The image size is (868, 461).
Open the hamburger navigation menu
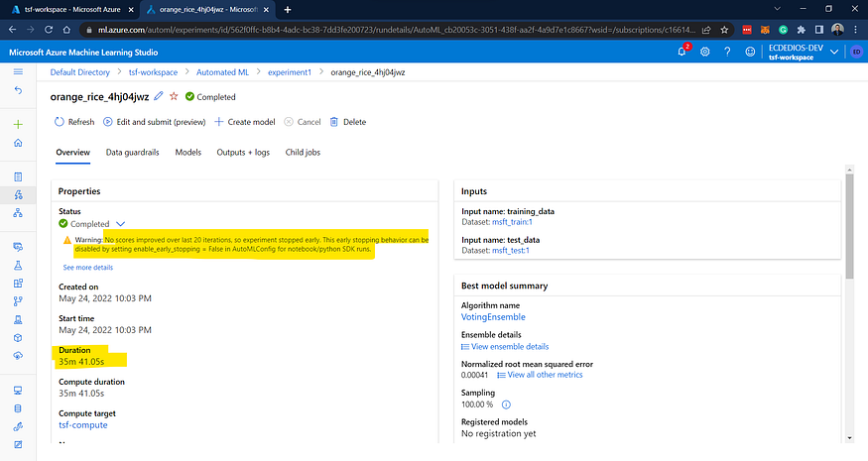pyautogui.click(x=18, y=71)
